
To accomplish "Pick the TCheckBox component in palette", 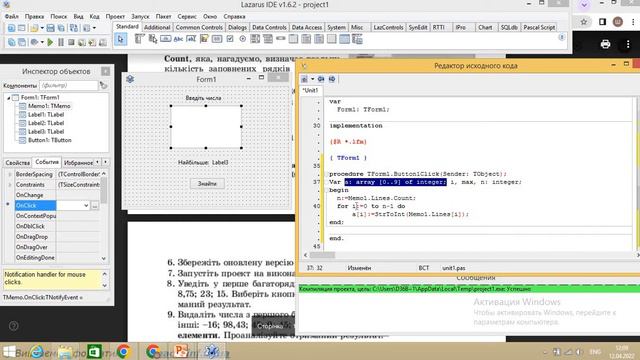I will (x=230, y=39).
